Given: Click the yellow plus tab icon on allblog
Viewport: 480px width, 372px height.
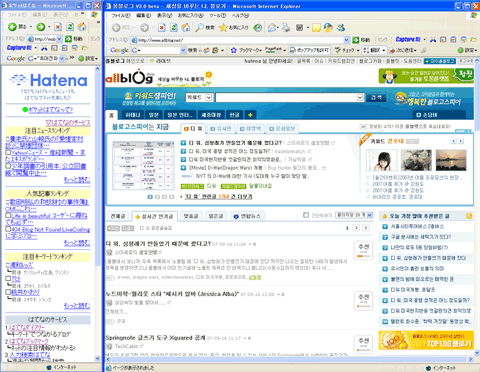Looking at the screenshot, I should pyautogui.click(x=250, y=115).
